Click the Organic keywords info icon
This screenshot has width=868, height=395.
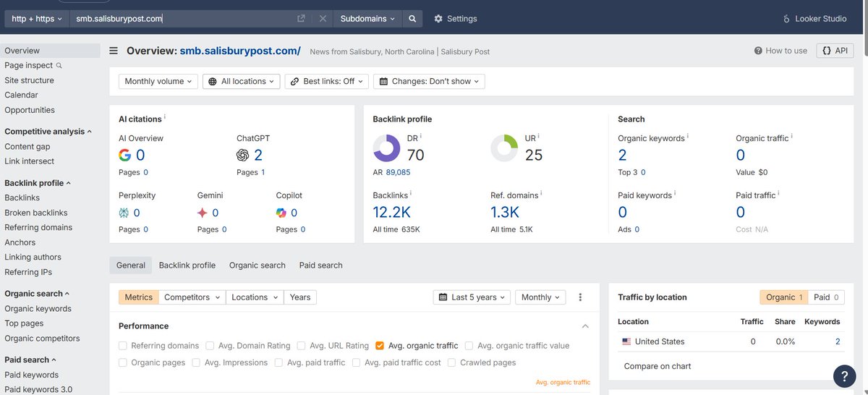[x=688, y=136]
